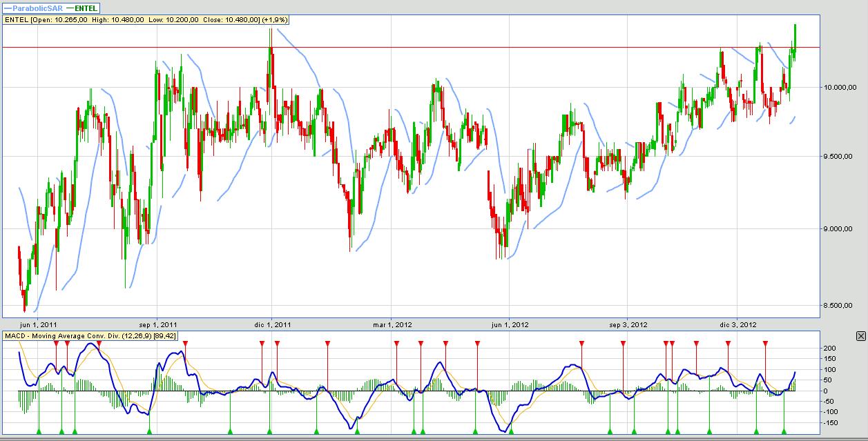Click the 'jun 1, 2011' date label

(39, 324)
